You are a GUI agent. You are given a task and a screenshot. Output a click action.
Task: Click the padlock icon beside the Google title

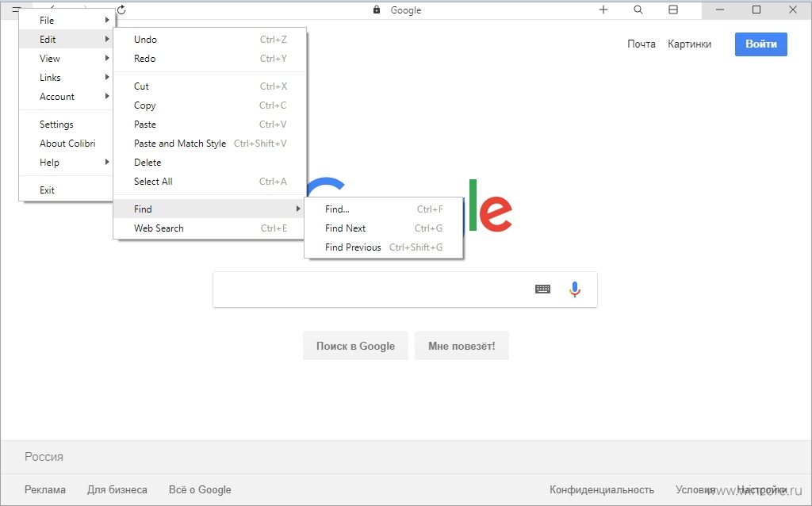click(x=377, y=10)
